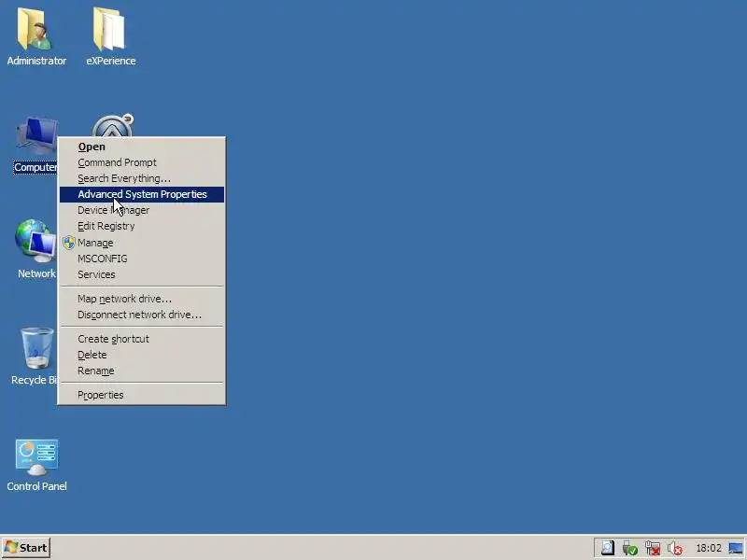The height and width of the screenshot is (560, 747).
Task: Click the Start button
Action: (x=26, y=548)
